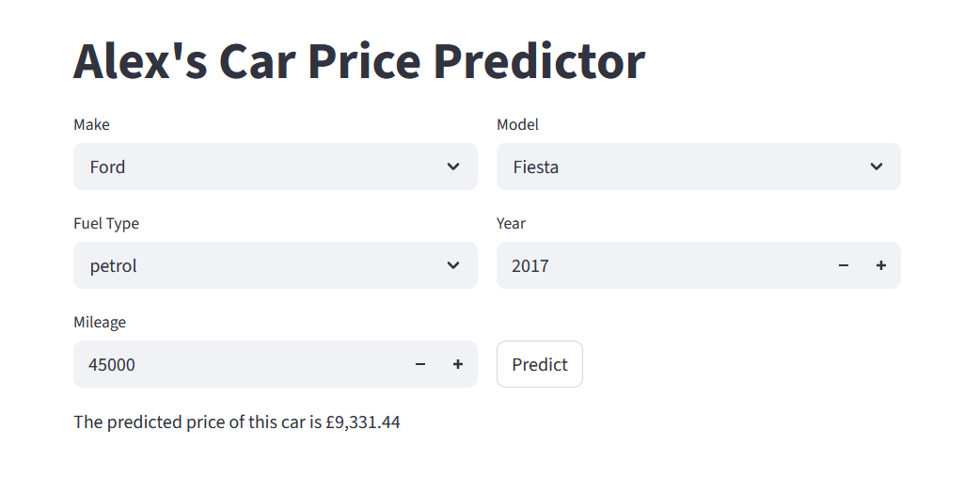The height and width of the screenshot is (477, 980).
Task: Increase the Mileage with plus button
Action: tap(458, 364)
